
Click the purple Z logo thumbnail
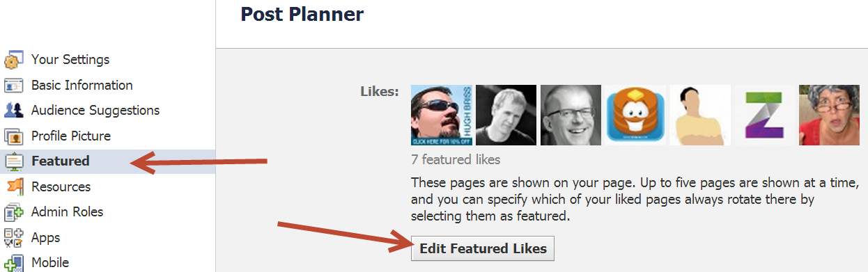click(765, 115)
